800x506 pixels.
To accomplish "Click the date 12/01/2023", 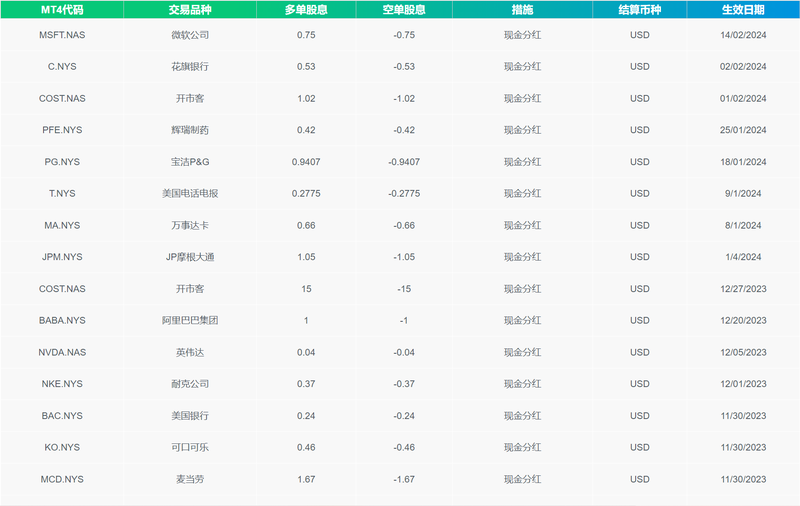I will 743,384.
